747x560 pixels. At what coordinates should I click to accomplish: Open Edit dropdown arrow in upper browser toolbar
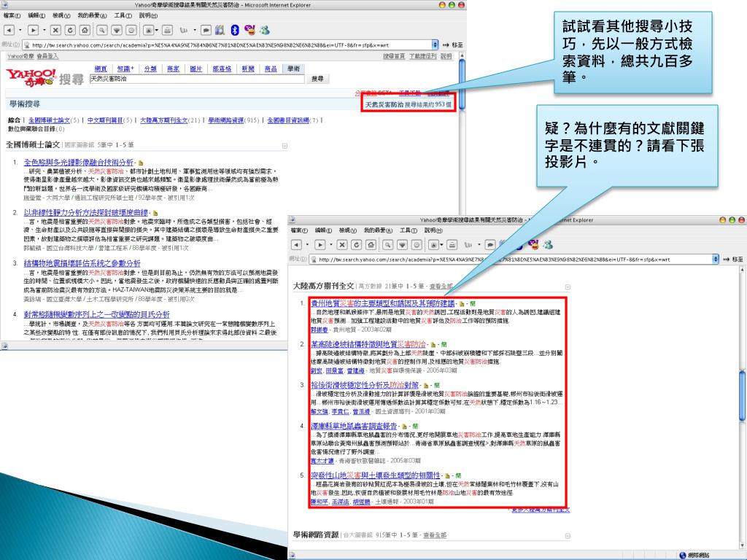(195, 30)
